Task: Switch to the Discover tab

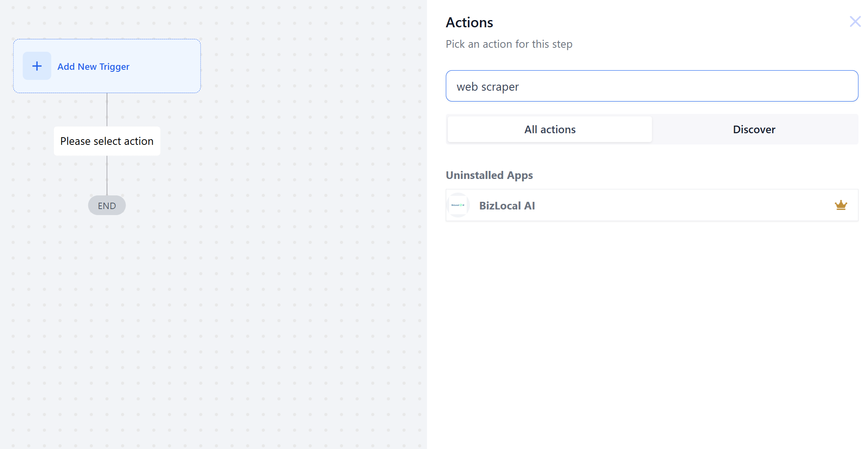Action: pyautogui.click(x=754, y=129)
